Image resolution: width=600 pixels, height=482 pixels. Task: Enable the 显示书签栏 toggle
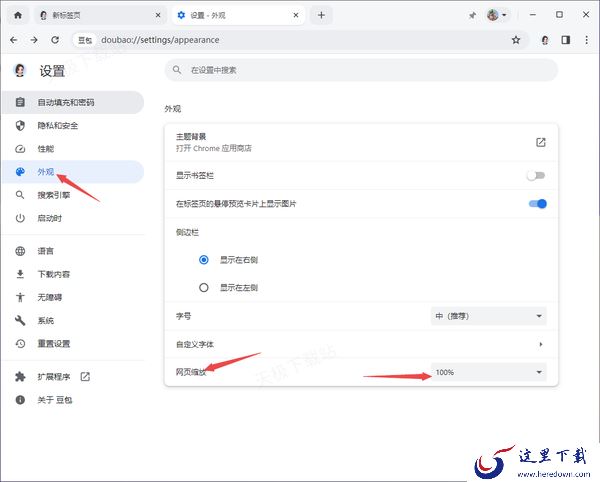click(536, 176)
